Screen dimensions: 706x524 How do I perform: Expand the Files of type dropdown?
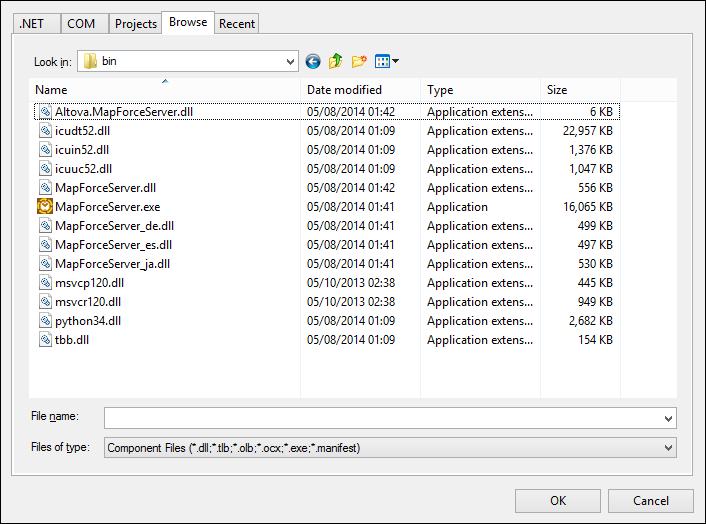[x=667, y=448]
